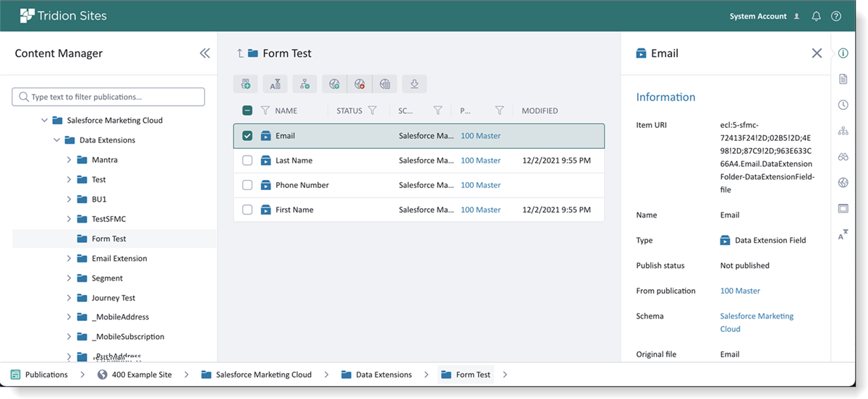Open the Last Name item
868x399 pixels.
tap(294, 160)
